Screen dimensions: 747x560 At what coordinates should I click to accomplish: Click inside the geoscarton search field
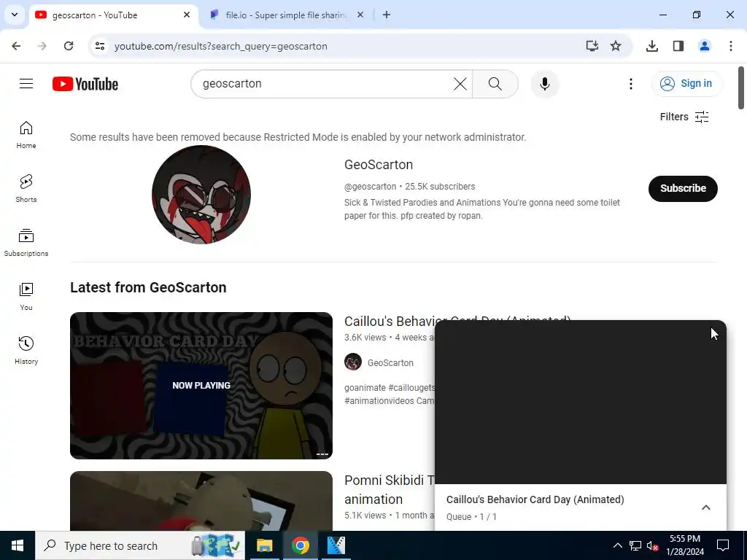pos(324,84)
